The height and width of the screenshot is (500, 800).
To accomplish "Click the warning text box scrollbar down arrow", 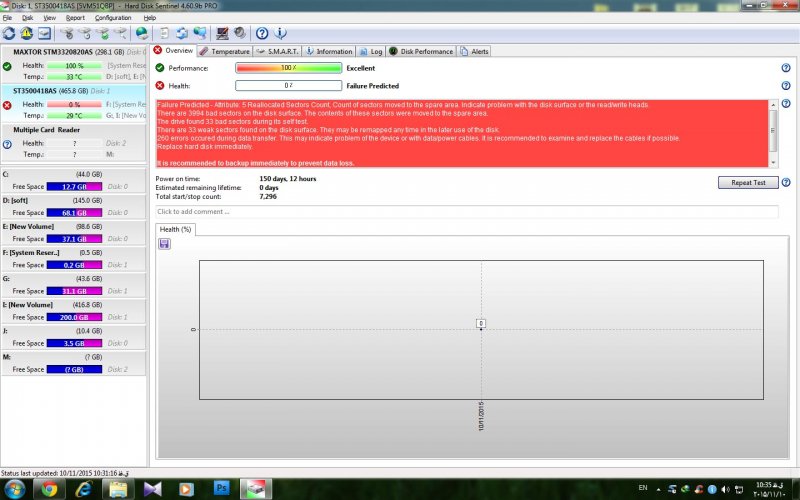I will click(x=773, y=162).
